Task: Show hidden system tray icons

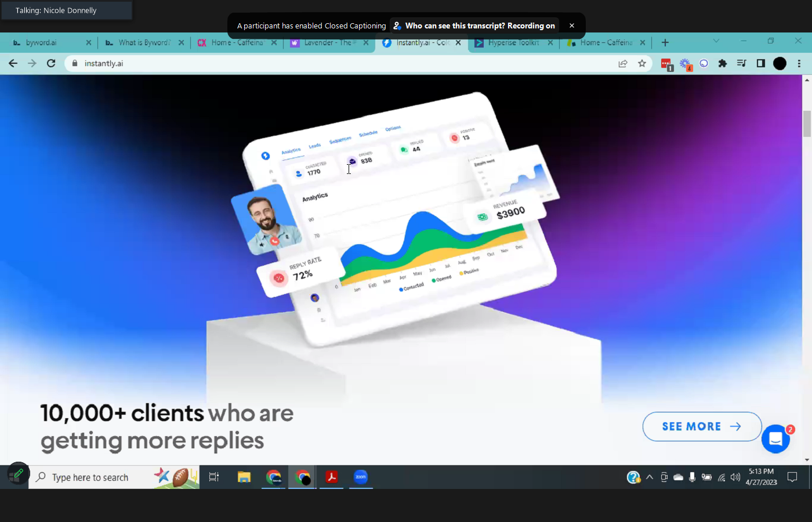Action: (650, 477)
